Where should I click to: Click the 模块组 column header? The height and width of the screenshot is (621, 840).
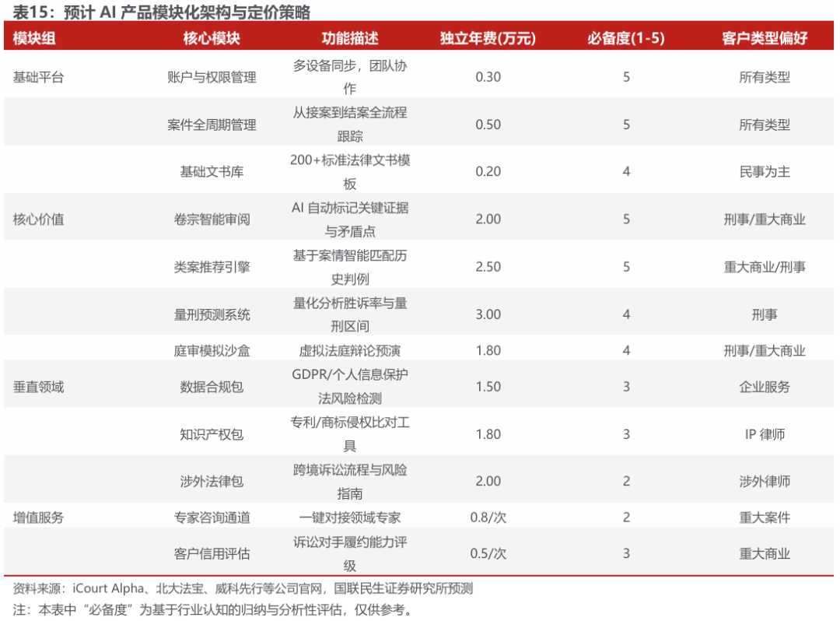34,39
